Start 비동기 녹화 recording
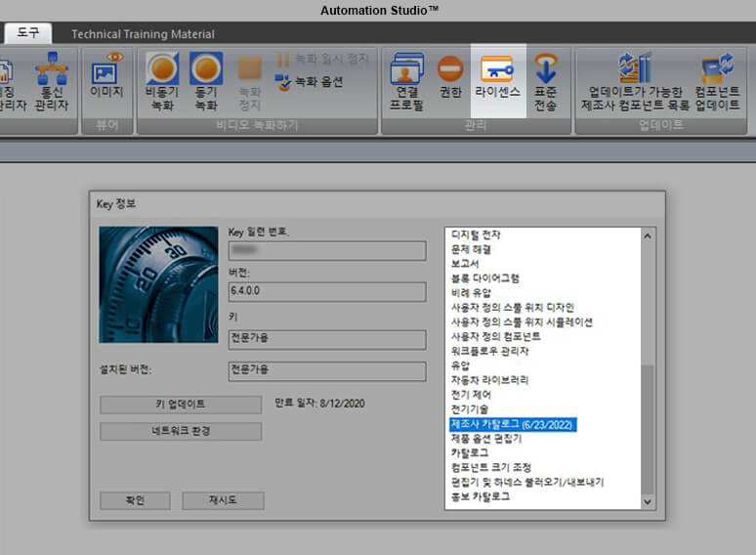The width and height of the screenshot is (756, 555). 162,82
